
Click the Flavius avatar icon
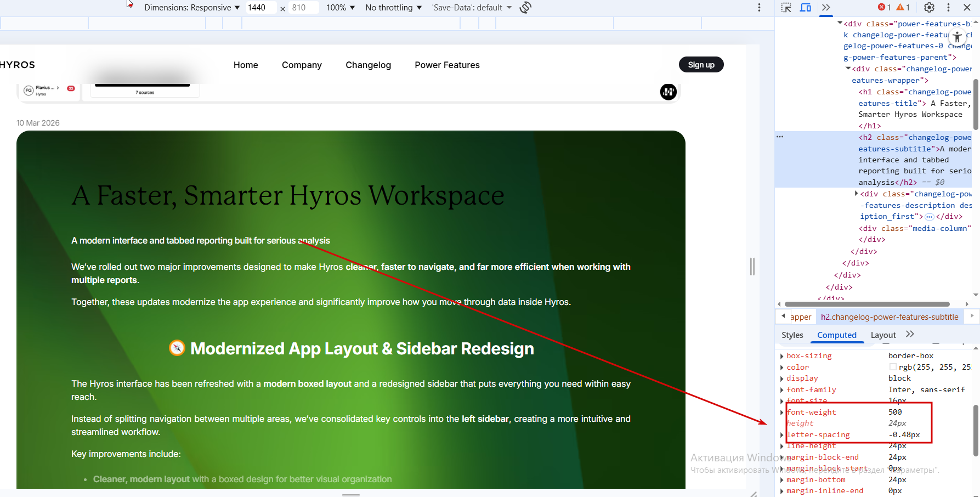click(x=29, y=91)
